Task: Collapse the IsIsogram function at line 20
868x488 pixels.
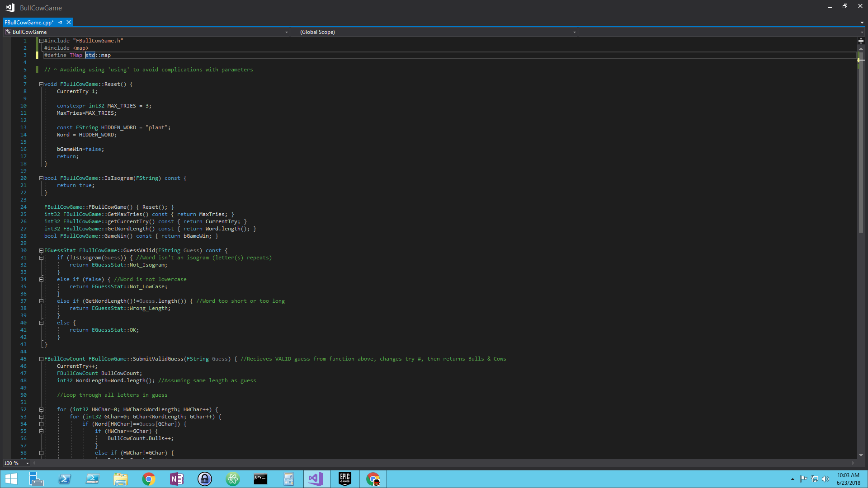Action: pos(41,178)
